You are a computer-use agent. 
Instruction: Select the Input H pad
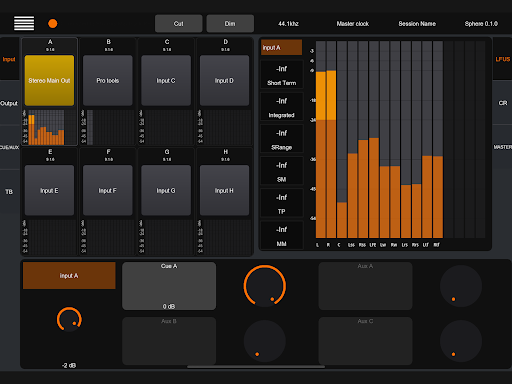pyautogui.click(x=224, y=190)
